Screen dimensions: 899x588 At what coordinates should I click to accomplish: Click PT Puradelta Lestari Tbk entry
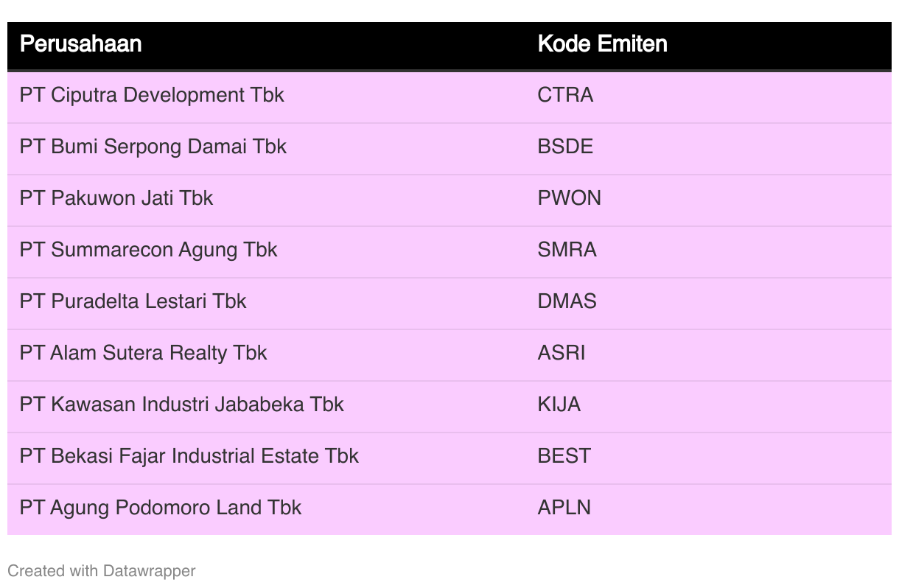[133, 301]
